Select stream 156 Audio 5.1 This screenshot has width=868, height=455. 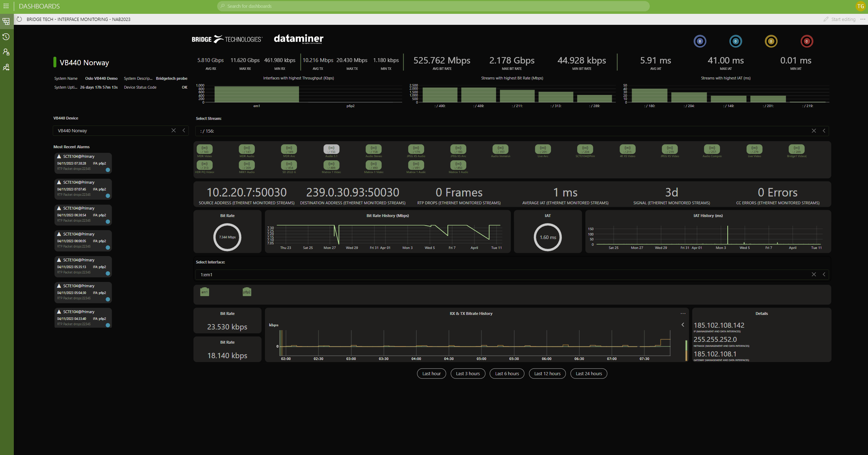pyautogui.click(x=331, y=149)
